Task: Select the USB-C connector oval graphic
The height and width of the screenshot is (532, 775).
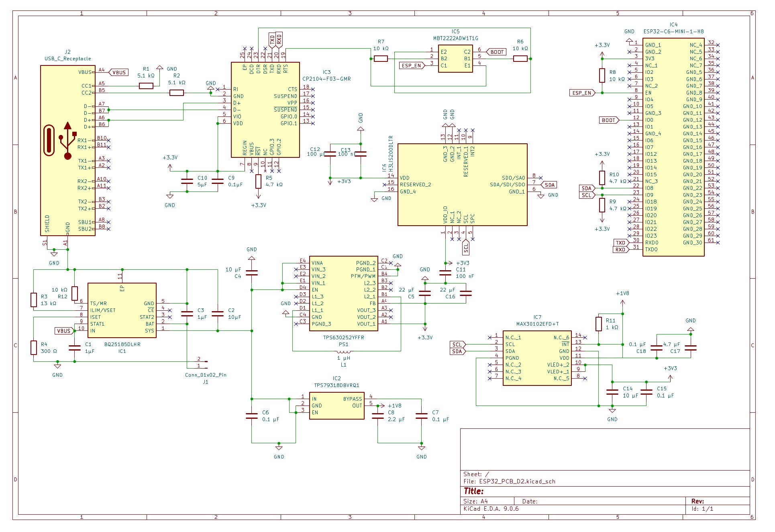Action: (x=49, y=141)
